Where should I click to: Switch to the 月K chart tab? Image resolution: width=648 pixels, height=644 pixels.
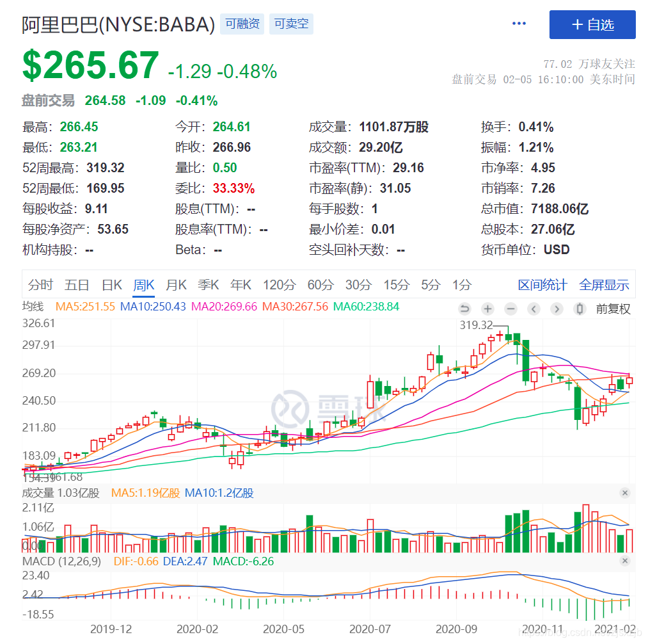pos(177,285)
